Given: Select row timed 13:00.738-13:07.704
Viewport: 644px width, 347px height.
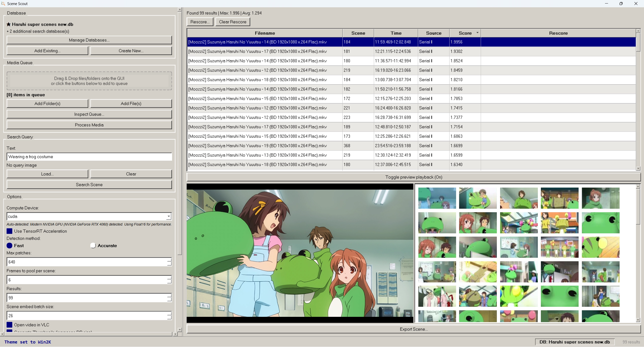Looking at the screenshot, I should click(x=412, y=80).
